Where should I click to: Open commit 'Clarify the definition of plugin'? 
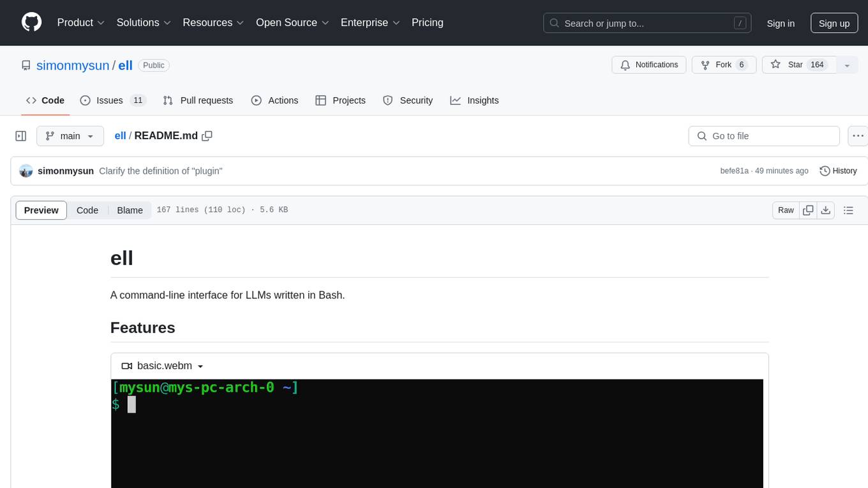(161, 171)
